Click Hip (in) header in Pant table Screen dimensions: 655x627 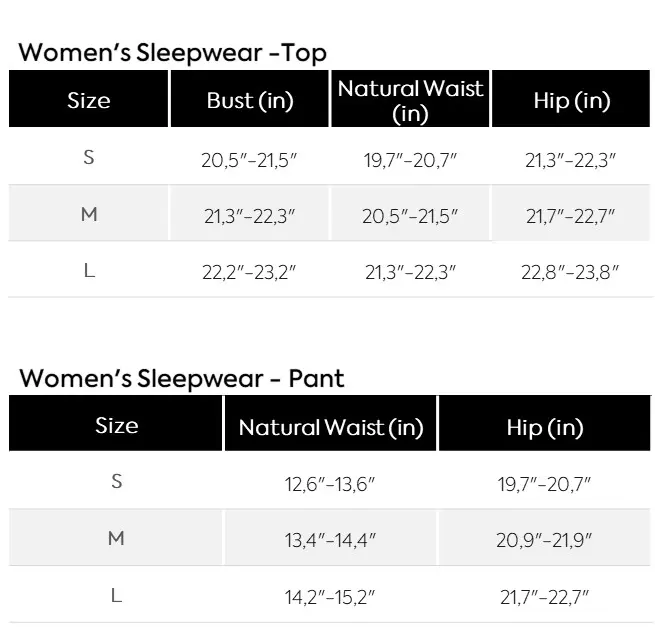point(544,428)
